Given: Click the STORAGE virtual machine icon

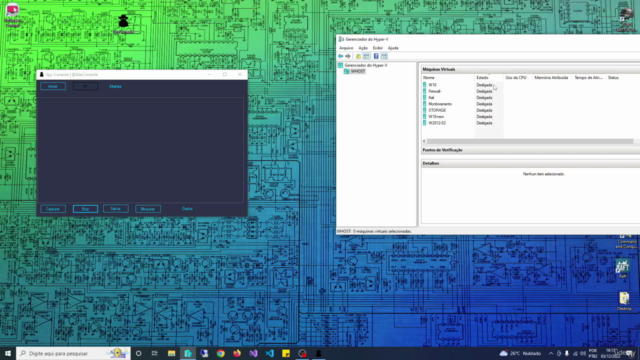Looking at the screenshot, I should [x=424, y=110].
